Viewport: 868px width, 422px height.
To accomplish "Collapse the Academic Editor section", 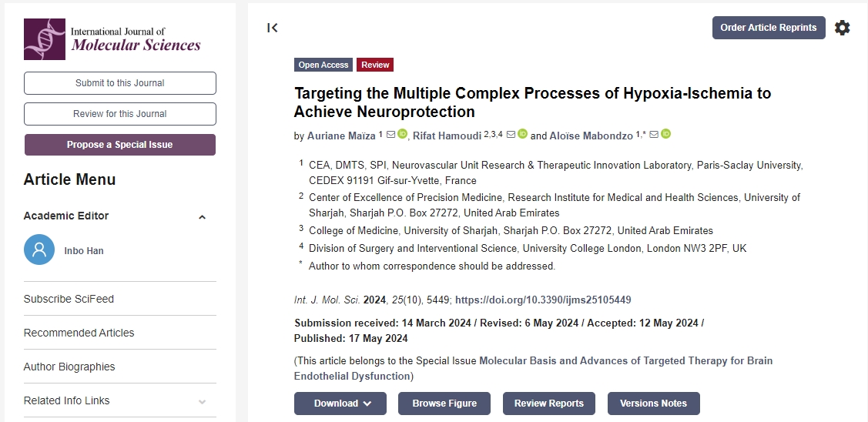I will coord(202,216).
